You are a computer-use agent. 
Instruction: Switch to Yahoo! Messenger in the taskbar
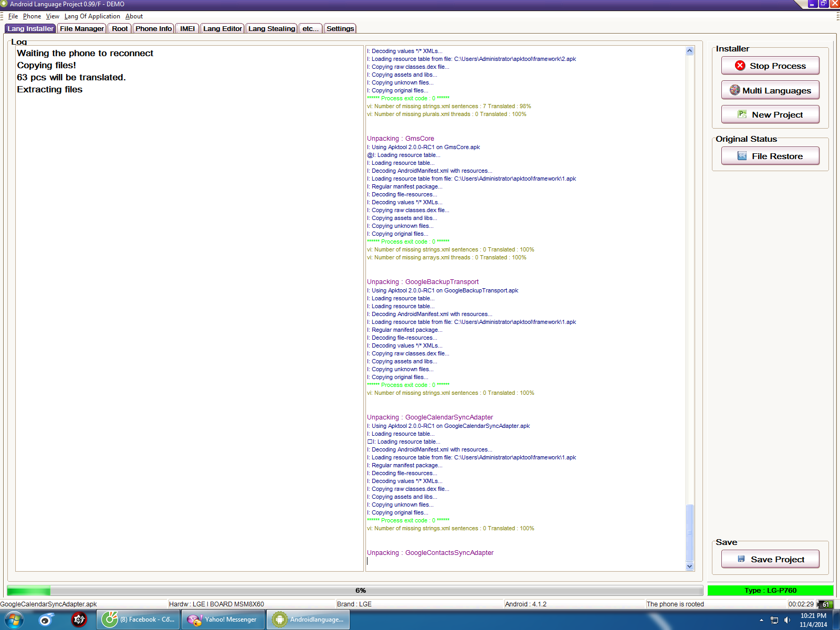click(223, 619)
